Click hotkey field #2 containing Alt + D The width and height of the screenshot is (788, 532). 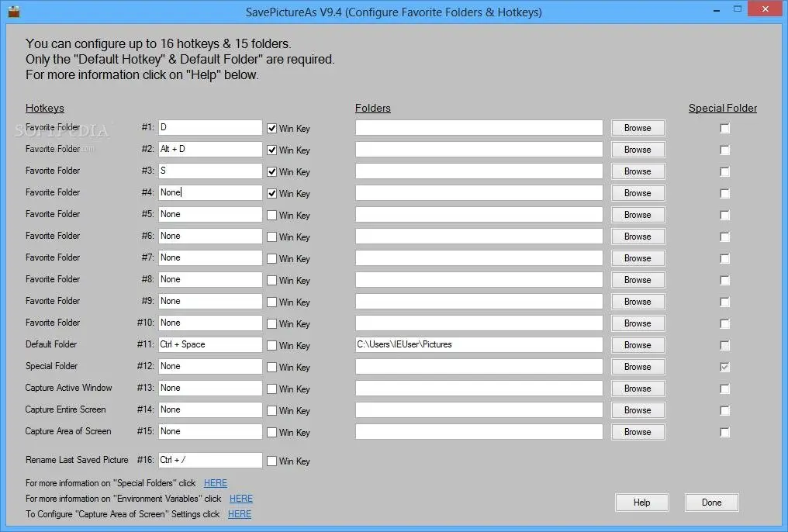[210, 149]
